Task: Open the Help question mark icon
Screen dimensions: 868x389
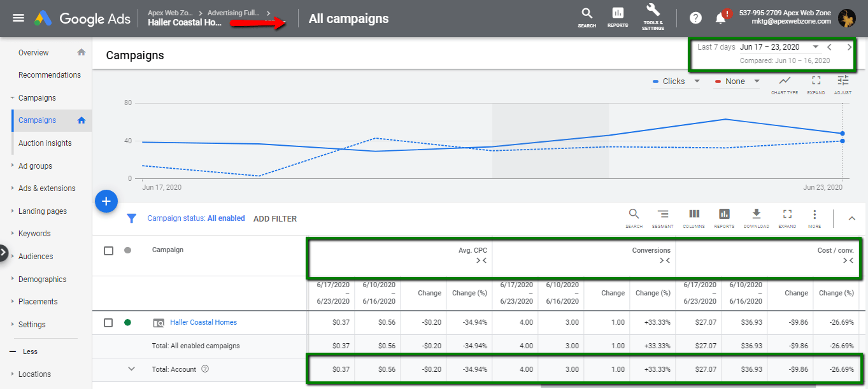Action: pyautogui.click(x=695, y=18)
